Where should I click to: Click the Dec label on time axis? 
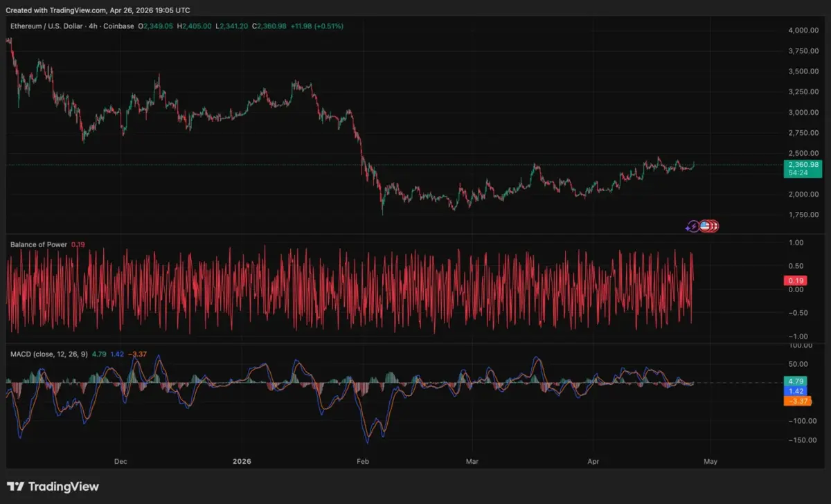(x=120, y=461)
